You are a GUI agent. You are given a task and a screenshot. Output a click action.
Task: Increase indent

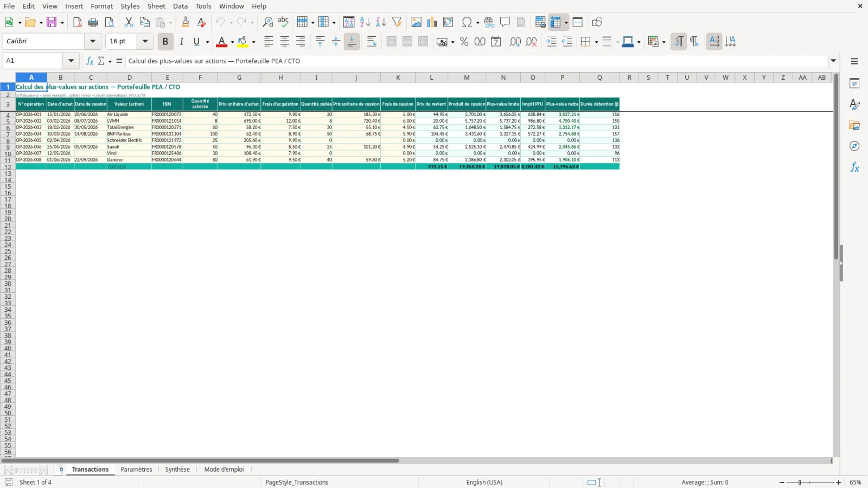(x=551, y=42)
